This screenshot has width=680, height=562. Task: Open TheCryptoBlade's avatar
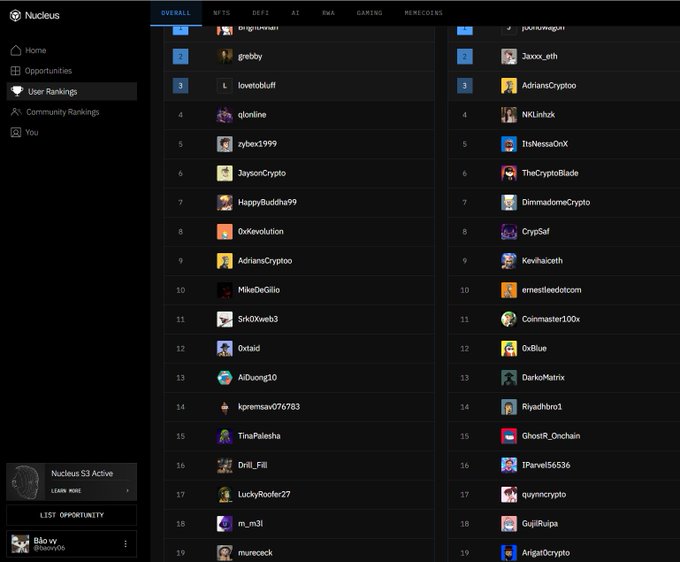509,173
